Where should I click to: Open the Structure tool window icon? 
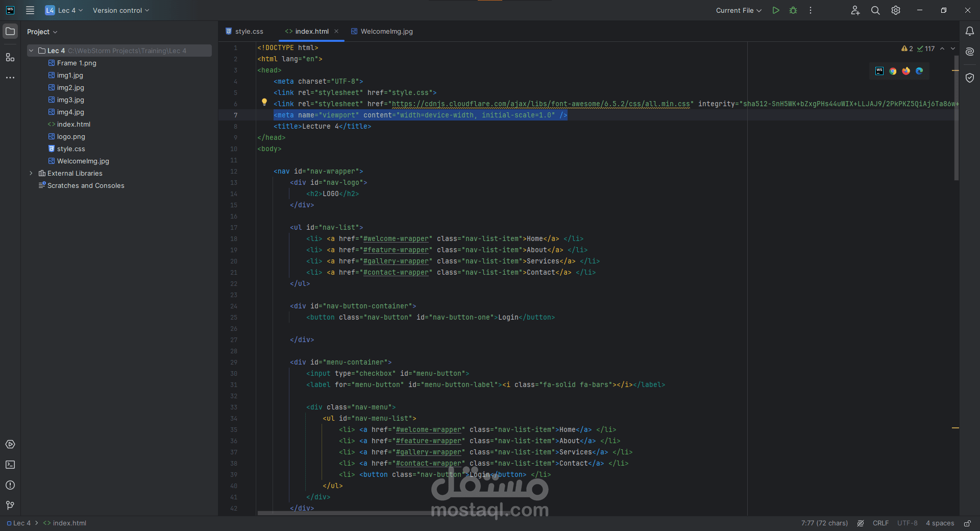coord(10,57)
